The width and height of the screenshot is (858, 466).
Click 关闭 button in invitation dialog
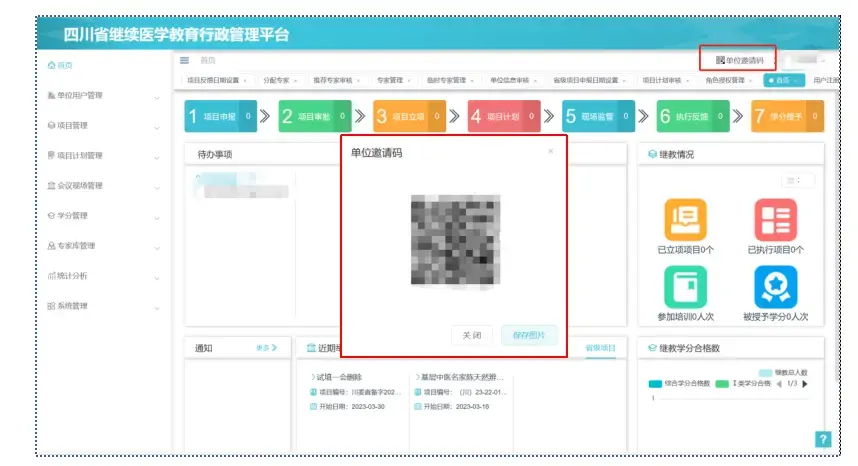point(472,335)
